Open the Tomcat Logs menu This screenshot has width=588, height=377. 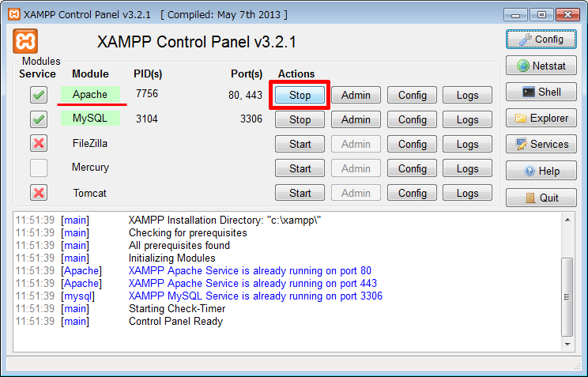467,193
